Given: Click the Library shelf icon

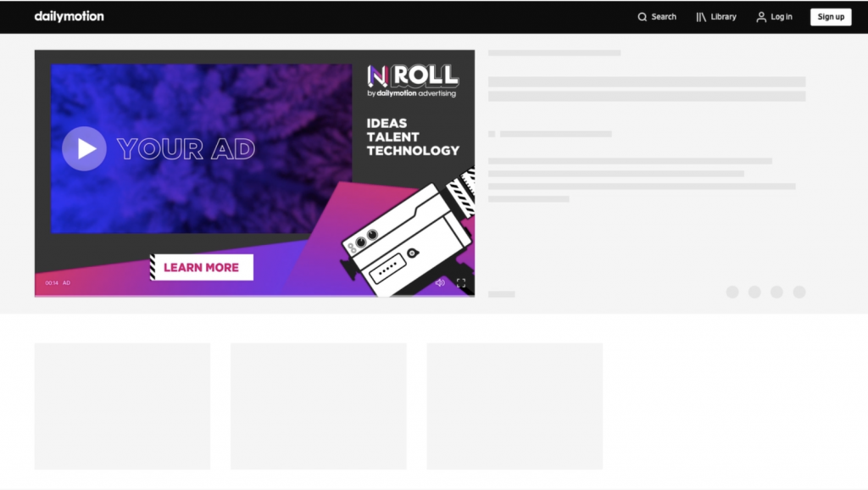Looking at the screenshot, I should pyautogui.click(x=701, y=17).
